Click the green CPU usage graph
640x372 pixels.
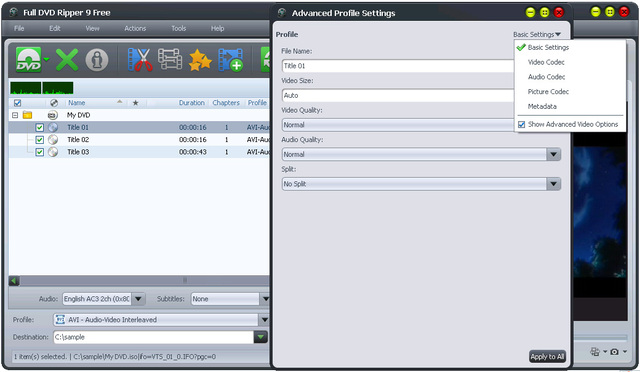pyautogui.click(x=42, y=88)
